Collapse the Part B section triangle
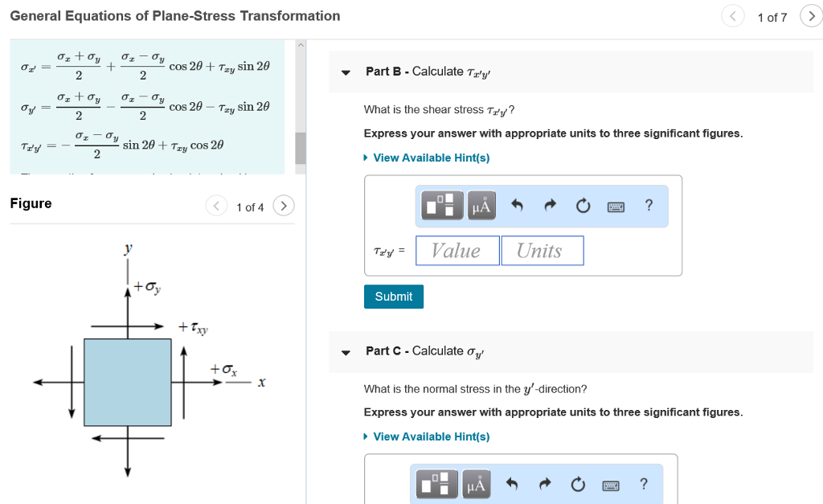Image resolution: width=823 pixels, height=504 pixels. (345, 72)
